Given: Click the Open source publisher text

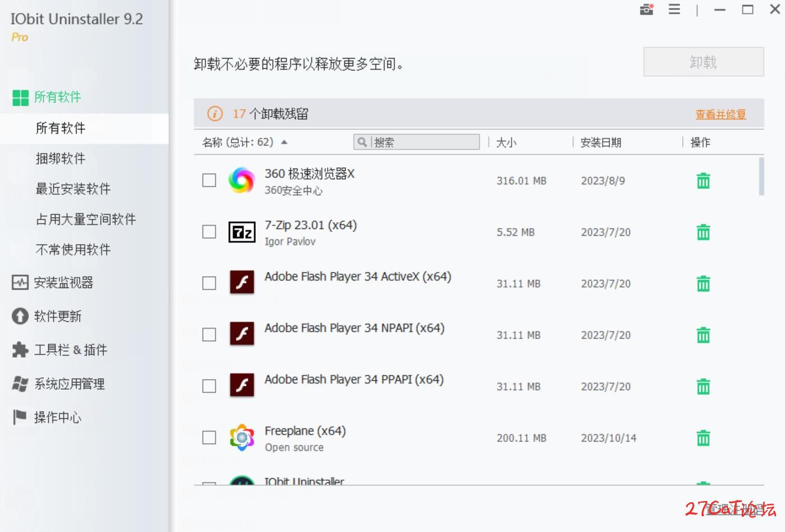Looking at the screenshot, I should [294, 448].
